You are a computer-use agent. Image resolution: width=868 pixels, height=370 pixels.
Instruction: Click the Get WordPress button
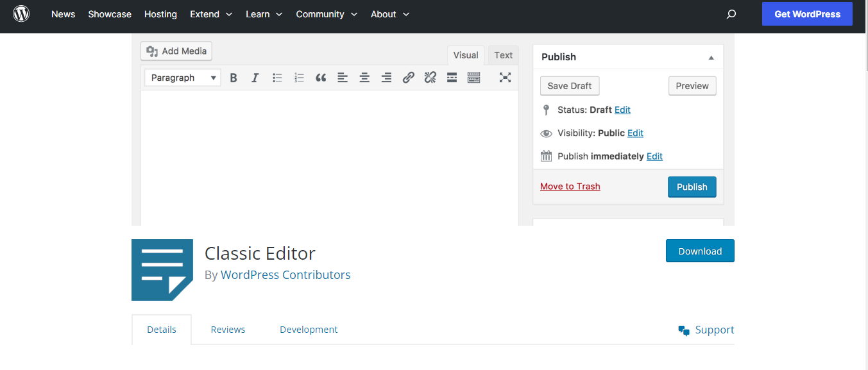pyautogui.click(x=807, y=14)
